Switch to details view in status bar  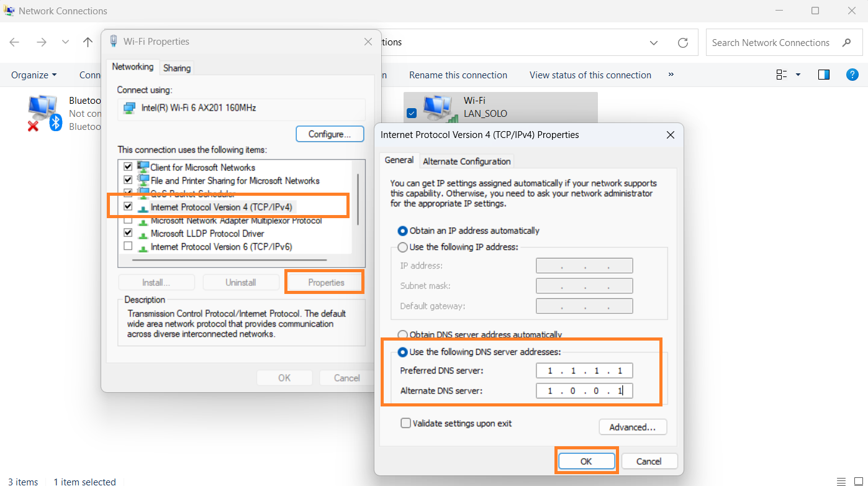[x=841, y=482]
